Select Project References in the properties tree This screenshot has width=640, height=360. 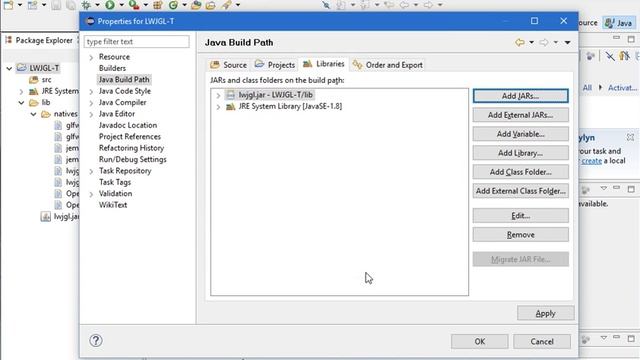click(130, 137)
